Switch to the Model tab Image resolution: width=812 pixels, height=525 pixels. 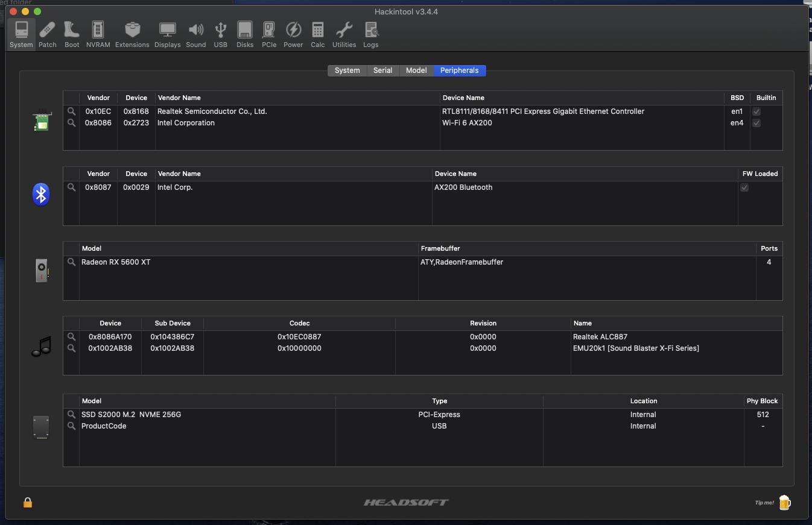click(x=416, y=71)
